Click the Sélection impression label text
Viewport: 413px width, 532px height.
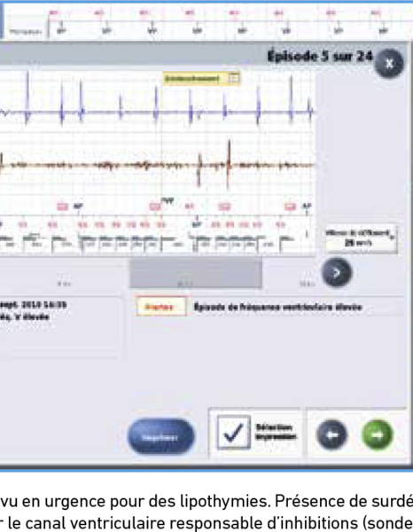[276, 432]
